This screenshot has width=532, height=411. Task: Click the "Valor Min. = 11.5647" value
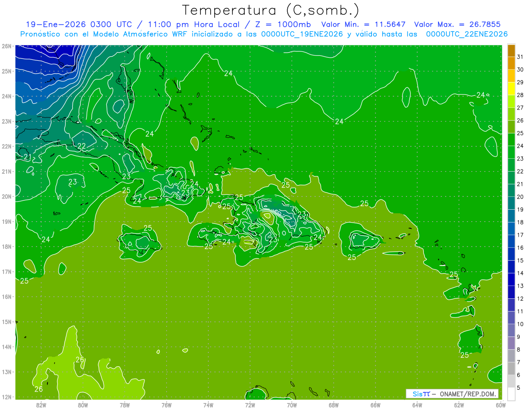point(364,24)
